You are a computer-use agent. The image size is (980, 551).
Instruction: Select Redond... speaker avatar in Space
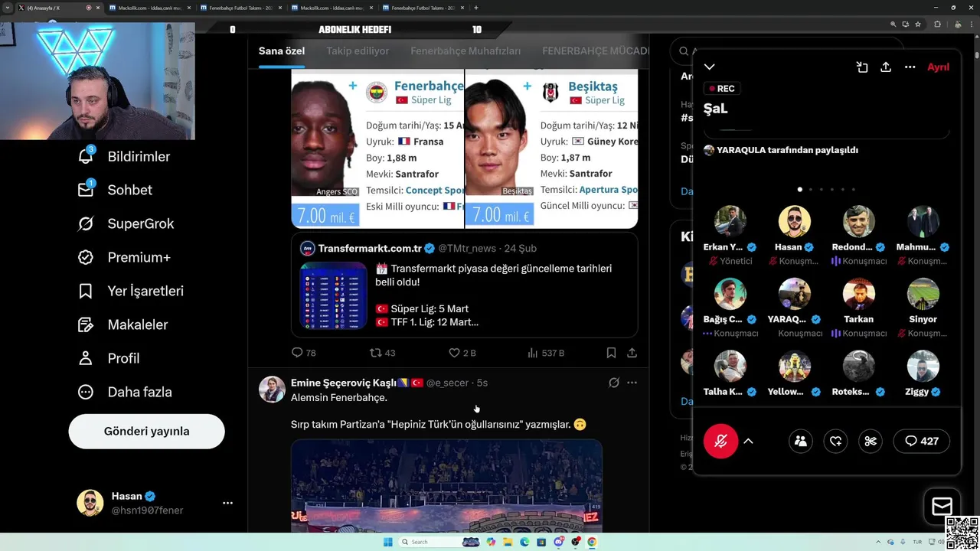(x=859, y=221)
